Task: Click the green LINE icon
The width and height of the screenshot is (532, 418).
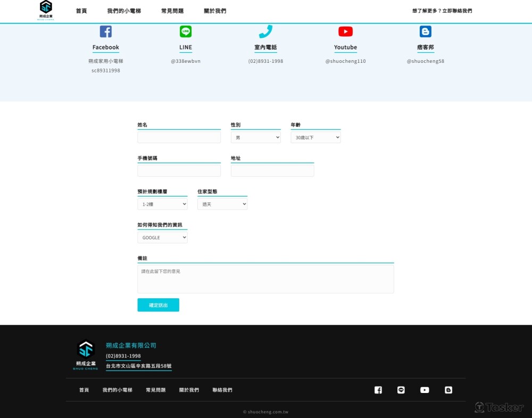Action: [186, 31]
